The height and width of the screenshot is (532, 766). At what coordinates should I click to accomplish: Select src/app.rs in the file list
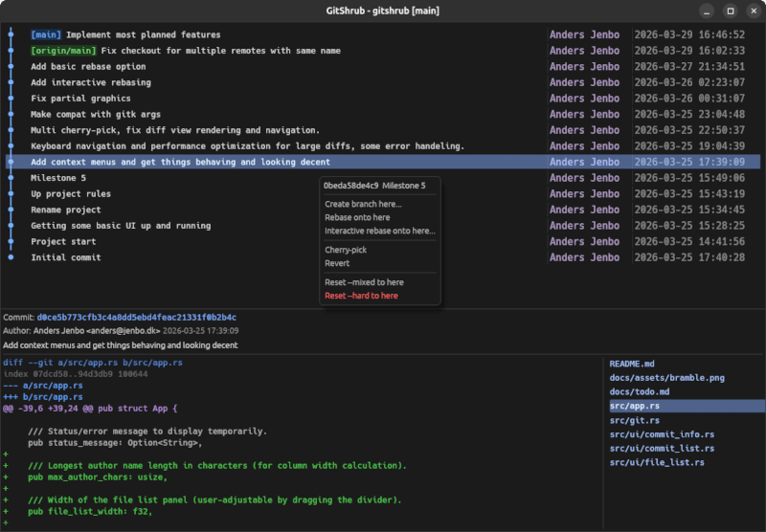point(687,406)
